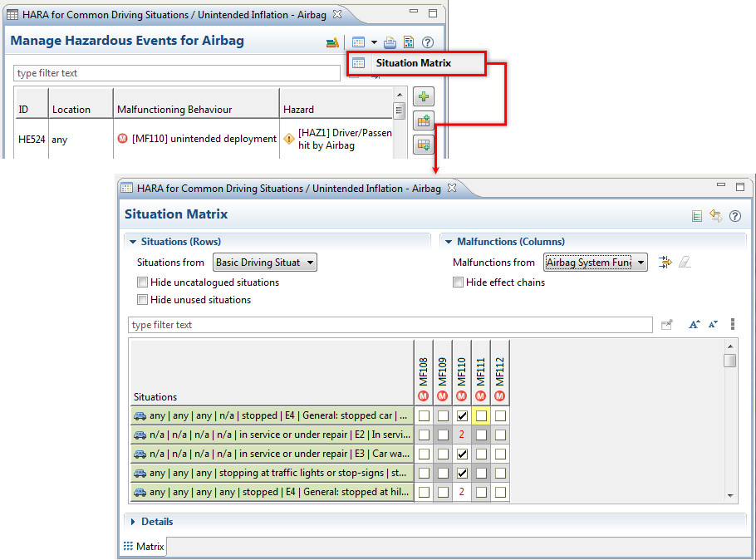Tick the Hide unused situations checkbox
Viewport: 756px width, 560px height.
coord(143,300)
